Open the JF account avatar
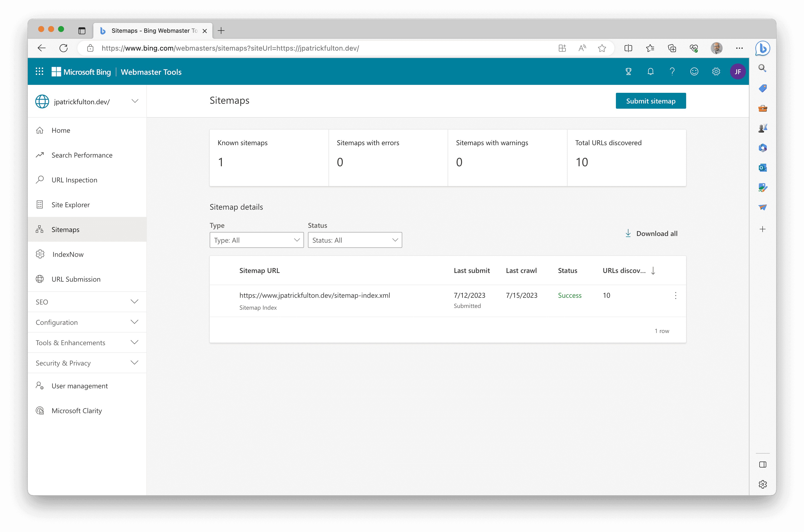This screenshot has height=532, width=804. tap(738, 72)
